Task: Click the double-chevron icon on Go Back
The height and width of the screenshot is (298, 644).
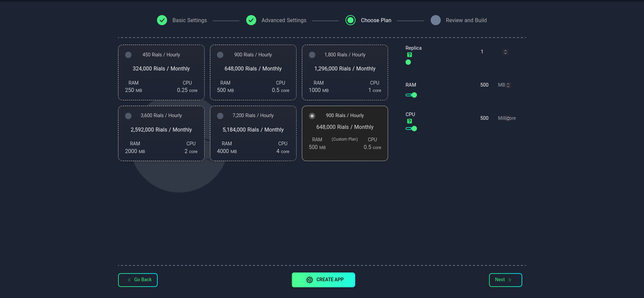Action: tap(129, 280)
